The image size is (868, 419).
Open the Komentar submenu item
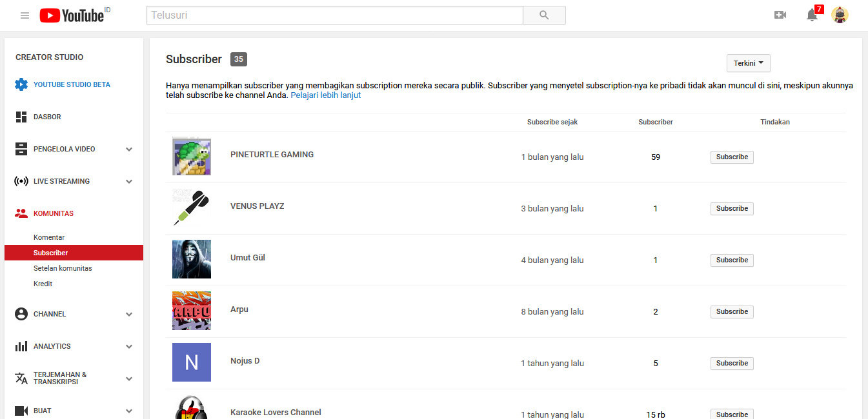click(49, 237)
